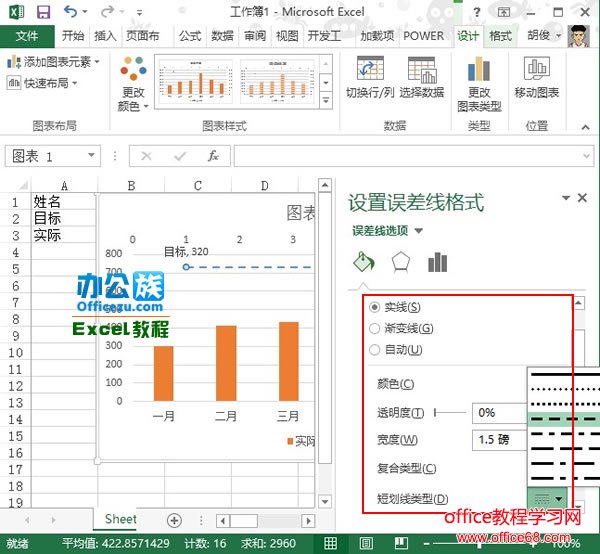Click the 二月 orange bar in chart
The height and width of the screenshot is (554, 600).
(x=226, y=363)
